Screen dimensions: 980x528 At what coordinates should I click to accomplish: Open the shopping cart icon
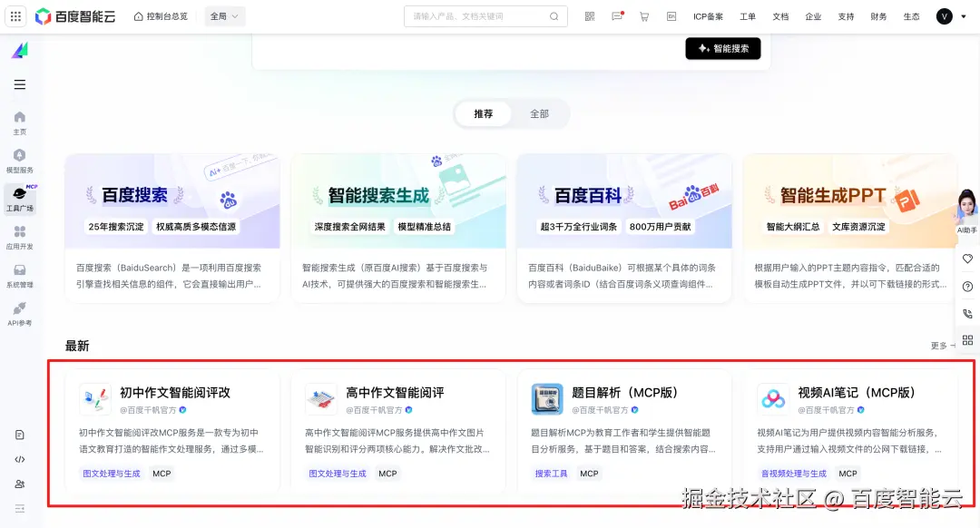[x=643, y=16]
